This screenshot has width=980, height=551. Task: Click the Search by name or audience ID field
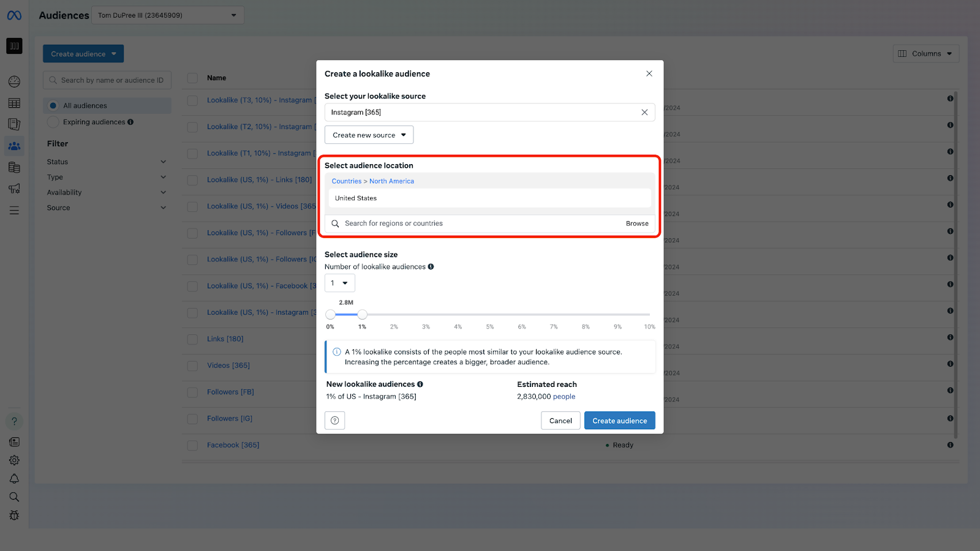[x=107, y=80]
